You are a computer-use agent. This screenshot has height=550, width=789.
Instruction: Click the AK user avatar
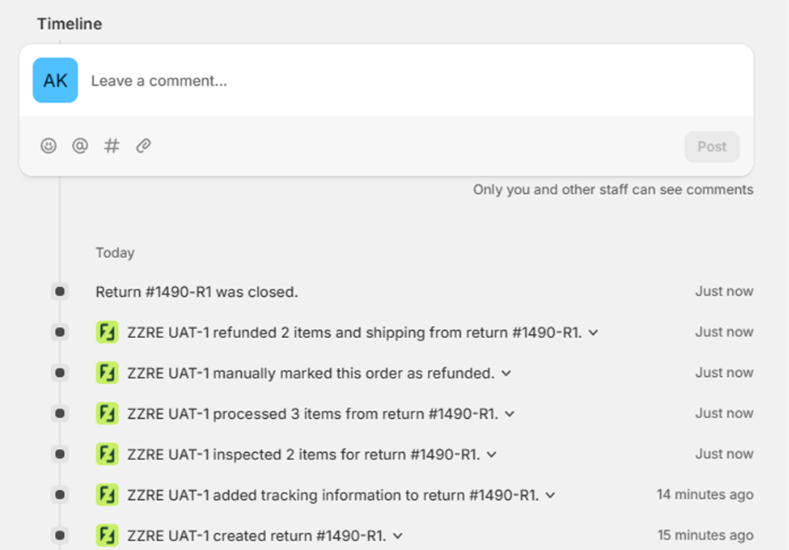(x=55, y=80)
